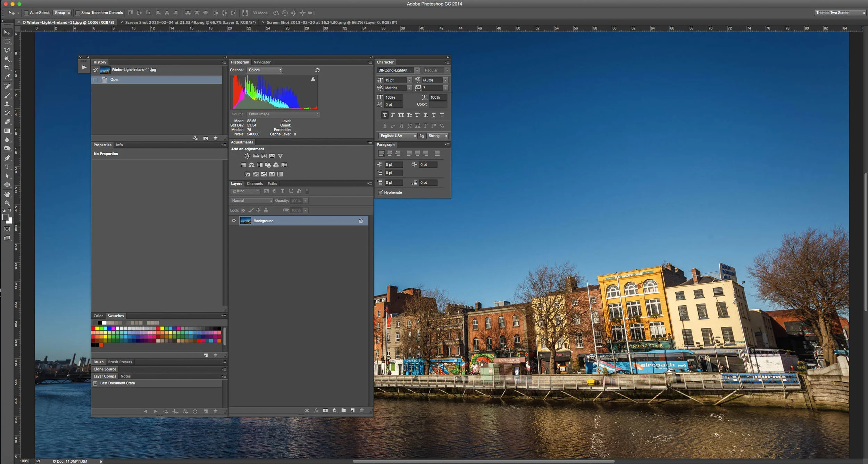
Task: Select the Last Document State layer comp
Action: [117, 383]
